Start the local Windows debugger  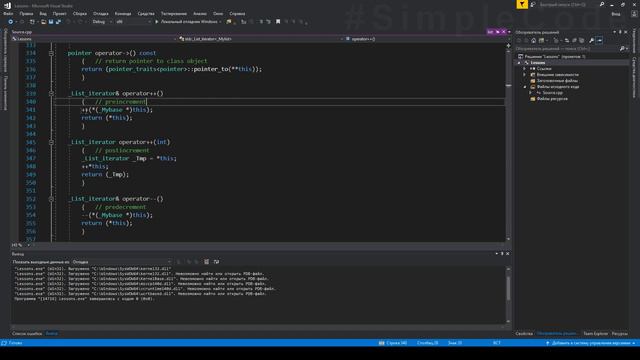tap(188, 22)
